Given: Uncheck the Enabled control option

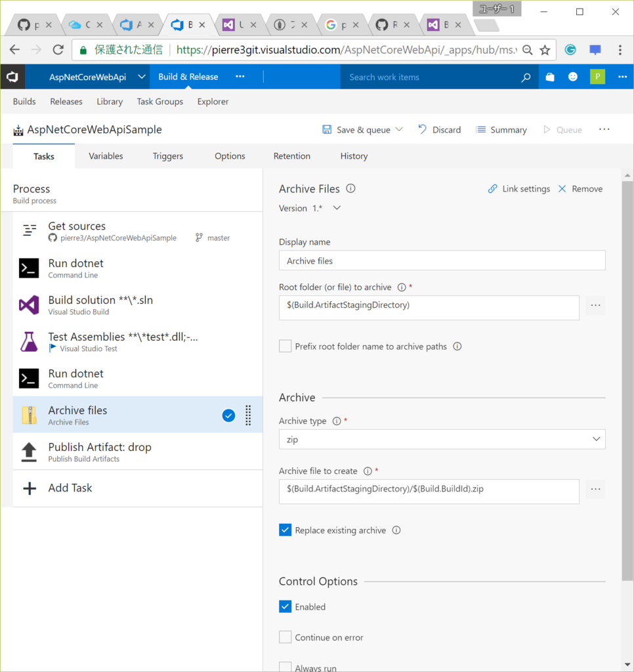Looking at the screenshot, I should coord(285,606).
